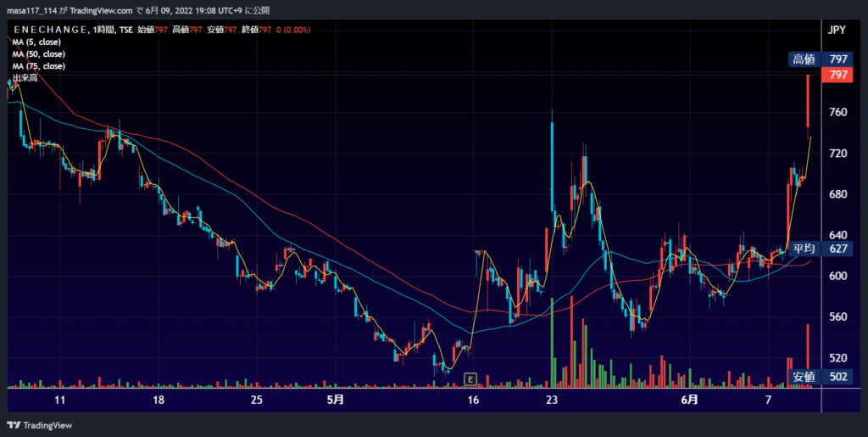Click date 16 on time axis
The image size is (868, 437).
pos(473,400)
